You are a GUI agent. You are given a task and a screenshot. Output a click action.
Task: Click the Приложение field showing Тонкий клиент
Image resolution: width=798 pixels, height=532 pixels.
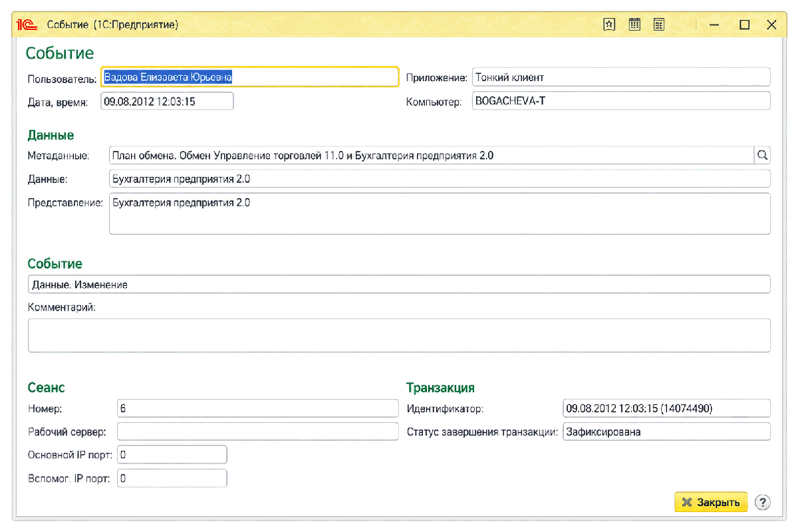pos(621,77)
